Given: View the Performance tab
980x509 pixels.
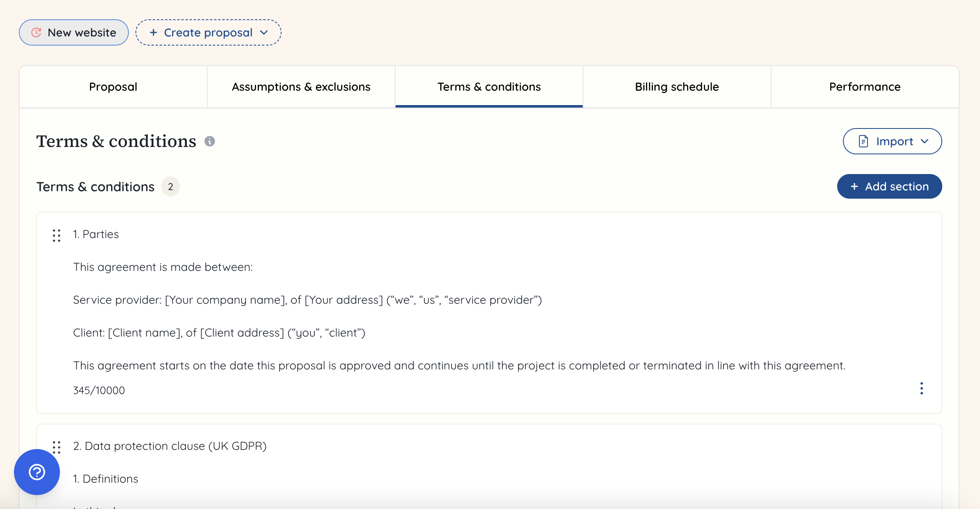Looking at the screenshot, I should click(865, 87).
